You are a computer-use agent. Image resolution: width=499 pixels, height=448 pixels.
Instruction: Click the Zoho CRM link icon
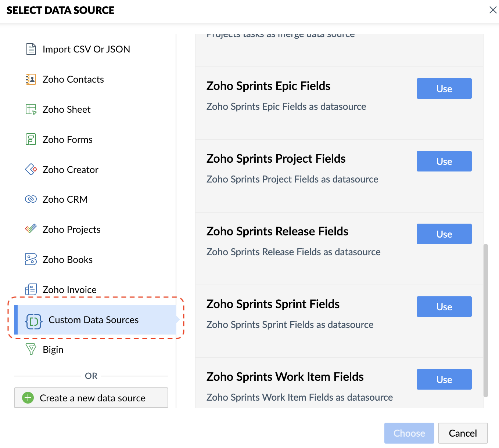(31, 199)
